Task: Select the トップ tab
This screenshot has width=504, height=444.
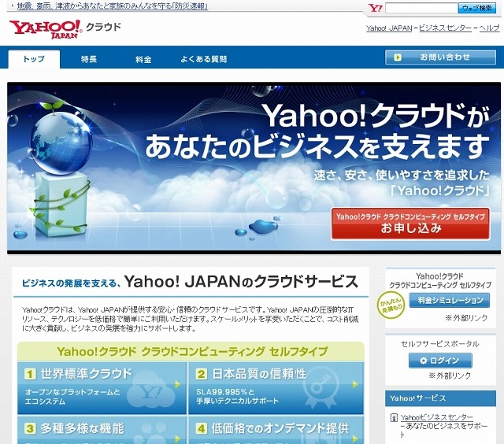Action: point(34,59)
